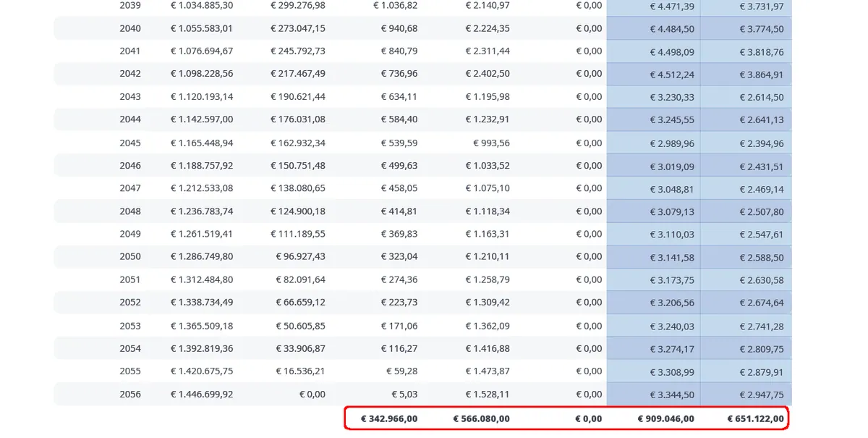Click the amount € 66.659,12

tap(300, 302)
